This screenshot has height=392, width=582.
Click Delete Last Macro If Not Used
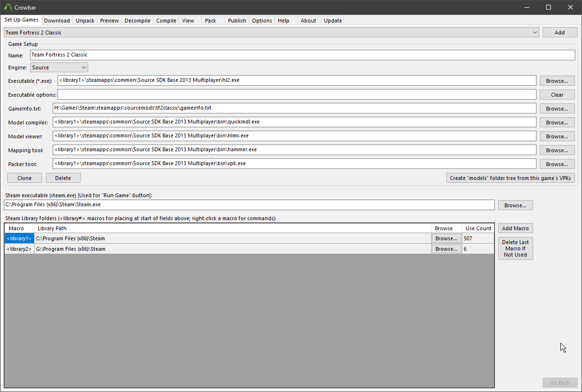point(515,248)
